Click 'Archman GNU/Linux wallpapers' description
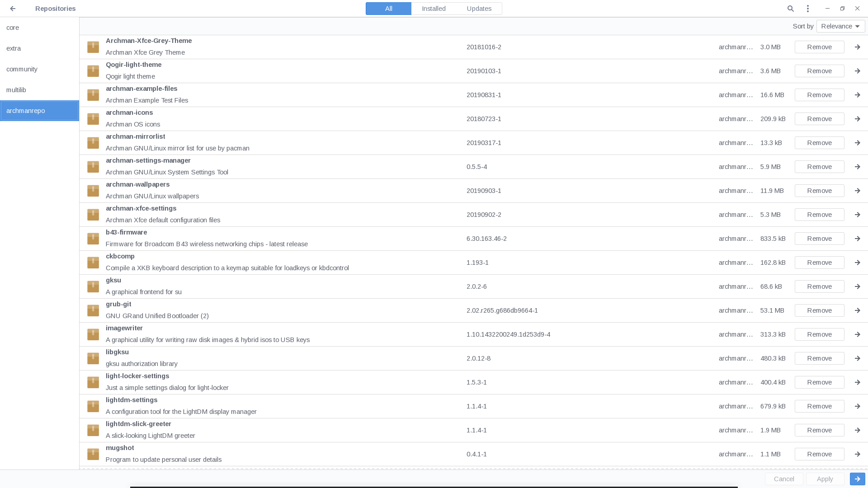Screen dimensions: 868x488 152,196
